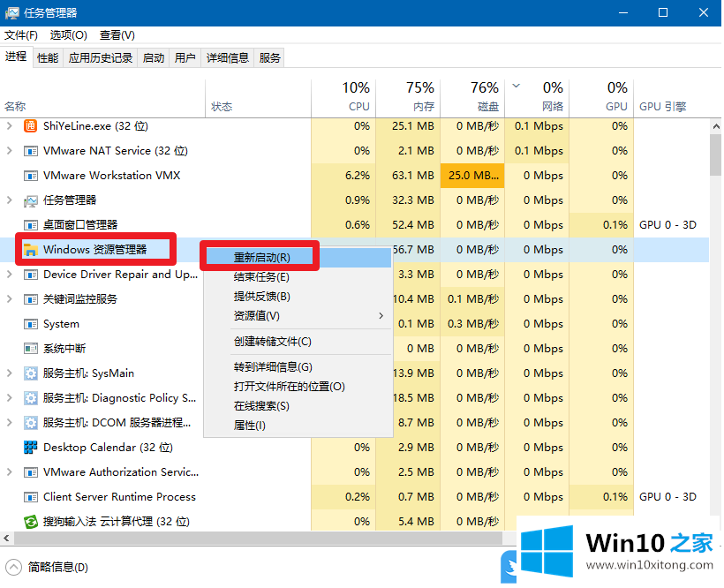Click the DCOM 服务器进程 gear icon
724x588 pixels.
31,423
